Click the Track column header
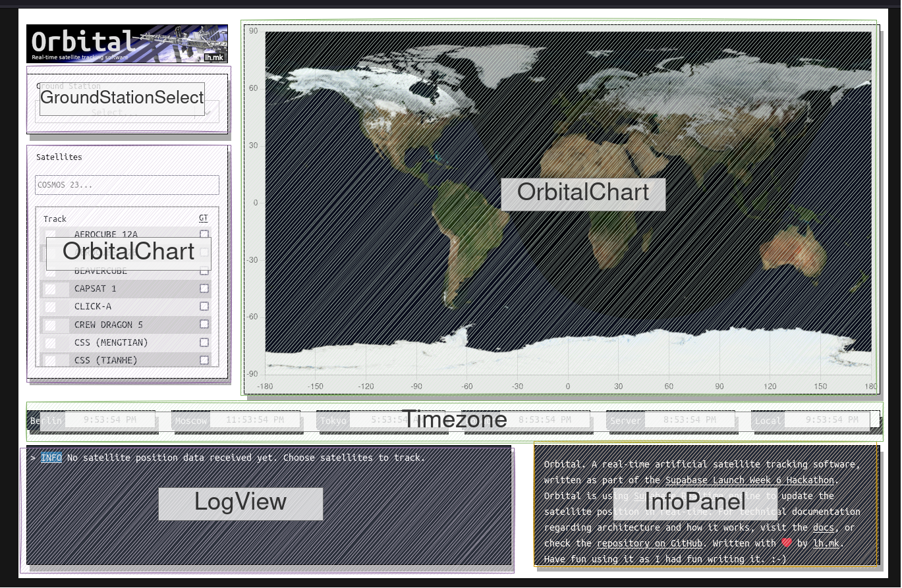This screenshot has width=902, height=588. (55, 219)
